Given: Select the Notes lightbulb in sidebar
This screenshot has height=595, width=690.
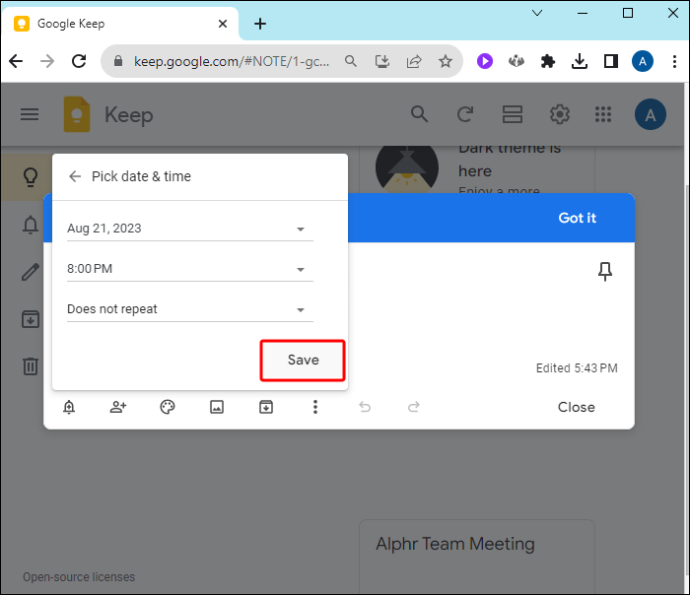Looking at the screenshot, I should pos(30,177).
